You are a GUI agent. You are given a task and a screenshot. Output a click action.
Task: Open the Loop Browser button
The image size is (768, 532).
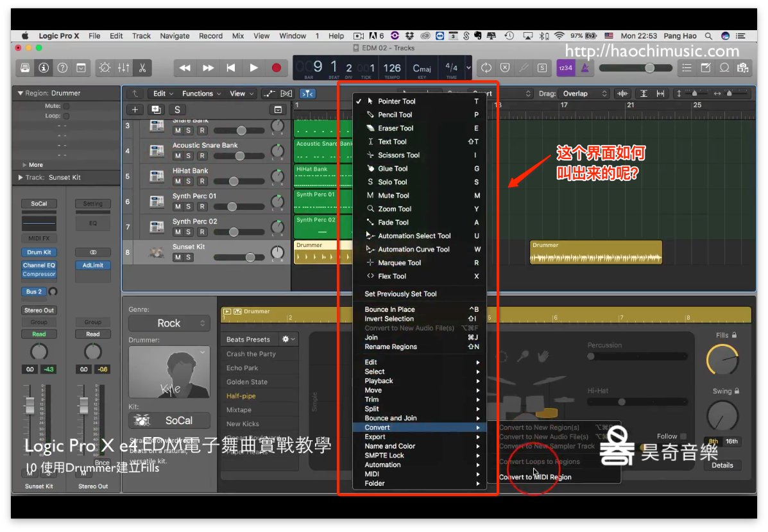(724, 68)
